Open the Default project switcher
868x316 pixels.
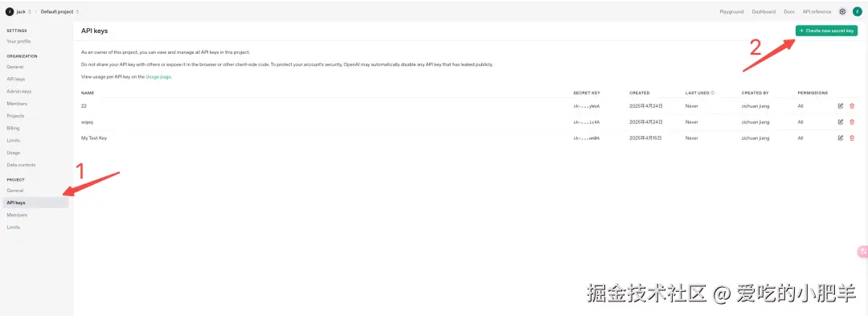59,11
